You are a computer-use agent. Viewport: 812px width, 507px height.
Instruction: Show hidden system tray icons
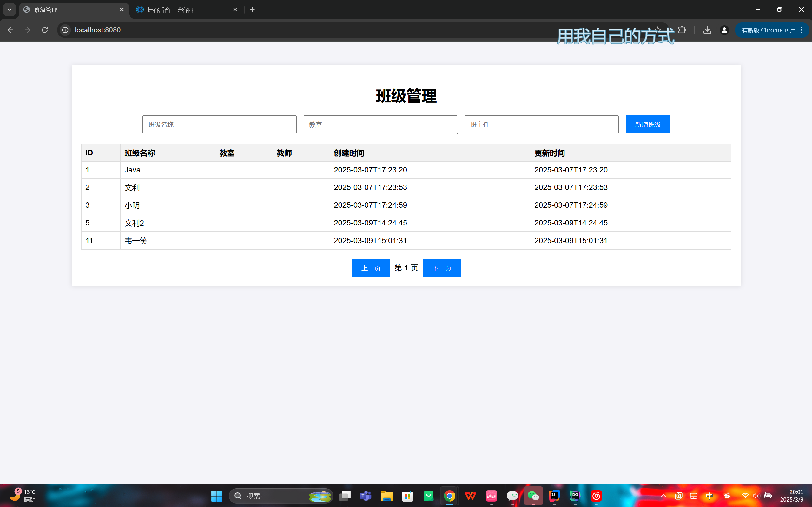pyautogui.click(x=663, y=496)
